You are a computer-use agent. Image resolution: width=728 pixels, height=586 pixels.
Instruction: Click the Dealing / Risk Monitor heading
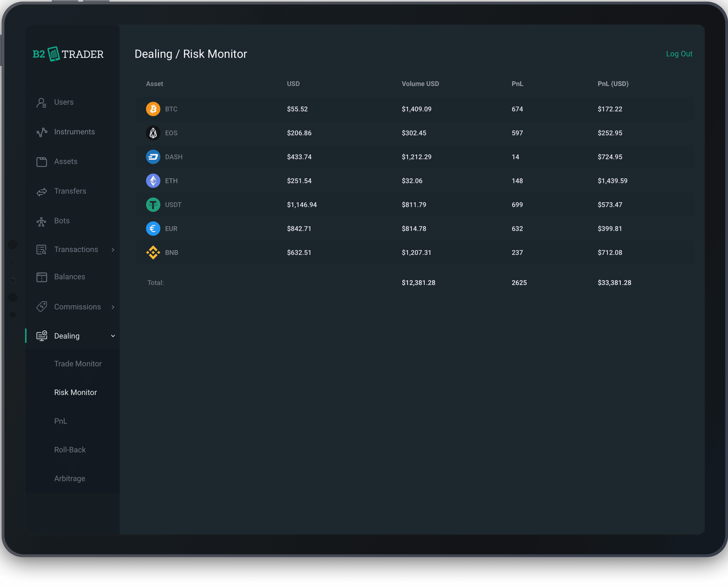click(x=190, y=54)
